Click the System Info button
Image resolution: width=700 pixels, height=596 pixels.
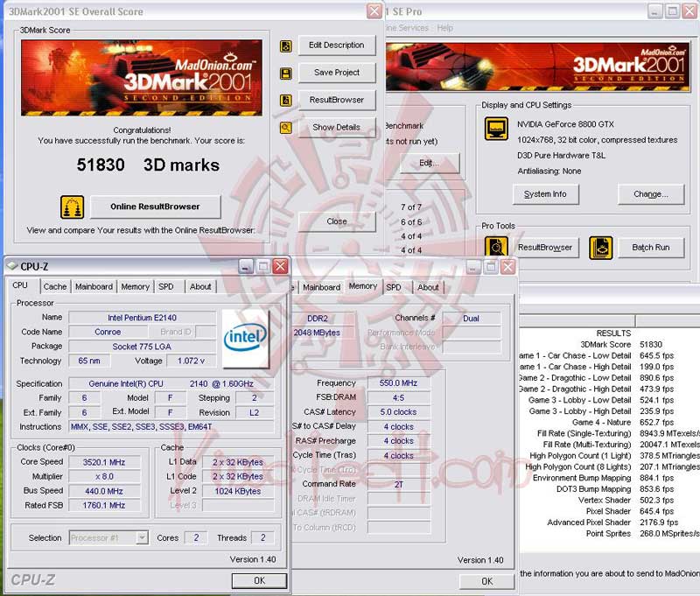click(x=545, y=194)
